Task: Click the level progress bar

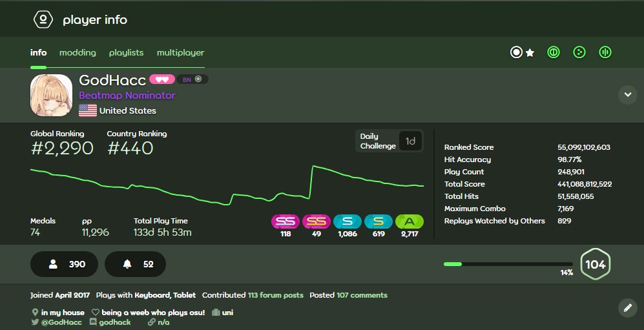Action: 508,264
